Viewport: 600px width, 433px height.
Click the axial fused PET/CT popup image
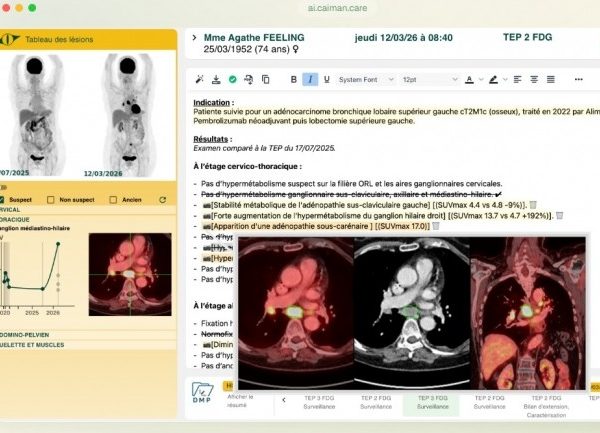coord(296,313)
